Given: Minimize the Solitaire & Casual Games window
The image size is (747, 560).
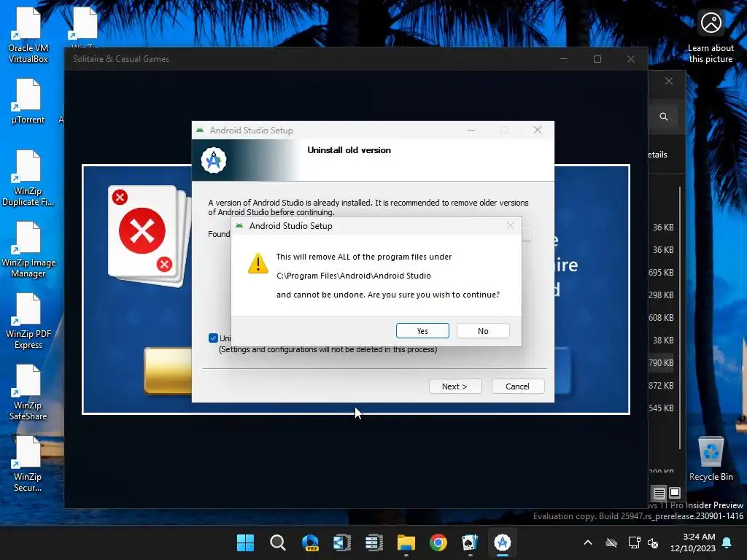Looking at the screenshot, I should pos(564,59).
